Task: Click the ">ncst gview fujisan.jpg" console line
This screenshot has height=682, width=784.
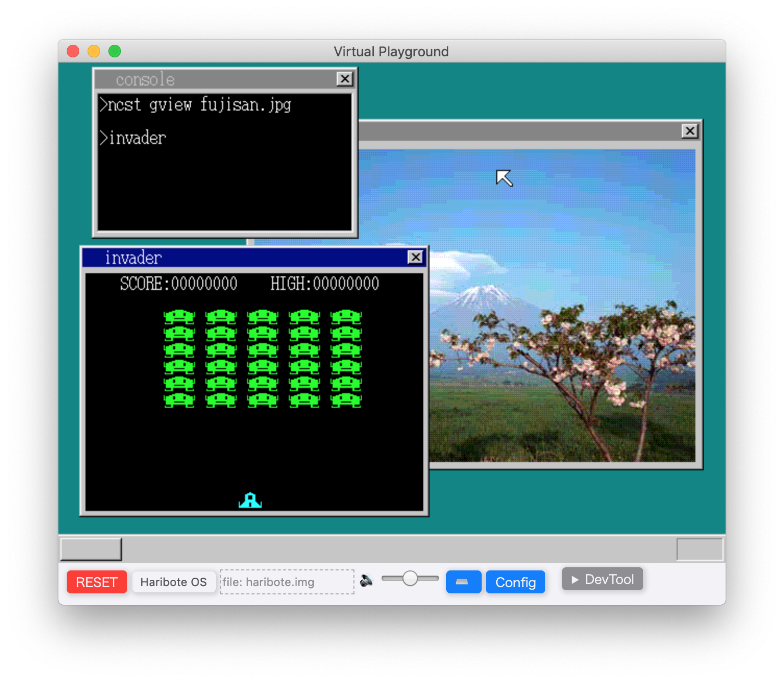Action: [x=195, y=105]
